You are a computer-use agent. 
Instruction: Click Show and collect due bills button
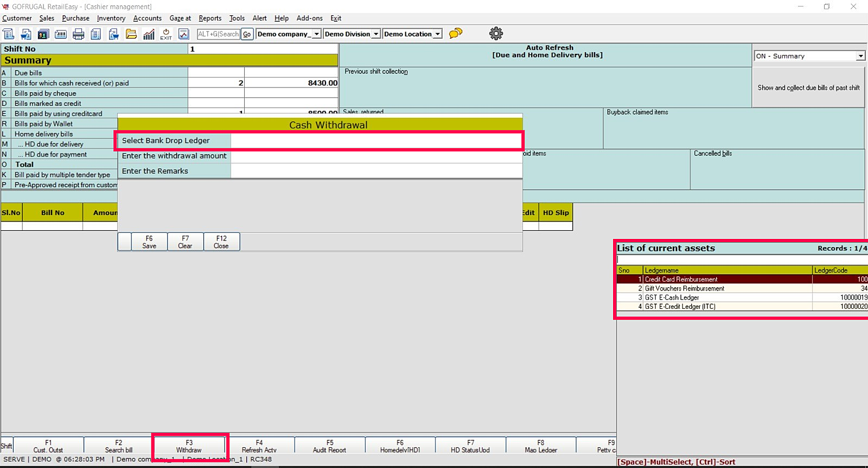click(808, 87)
